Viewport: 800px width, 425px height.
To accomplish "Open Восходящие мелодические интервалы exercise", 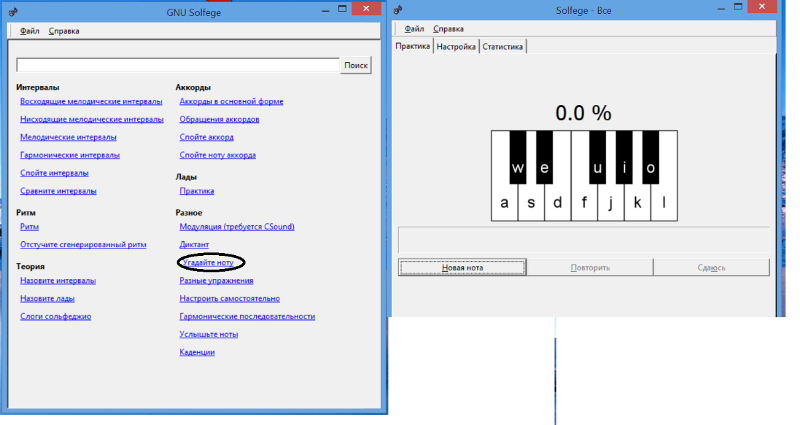I will (91, 102).
